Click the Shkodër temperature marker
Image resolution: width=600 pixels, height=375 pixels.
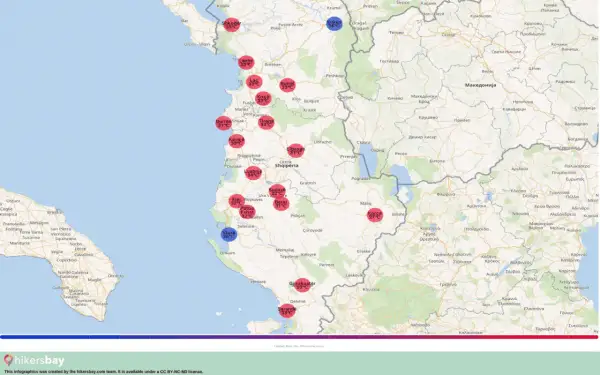tap(232, 24)
